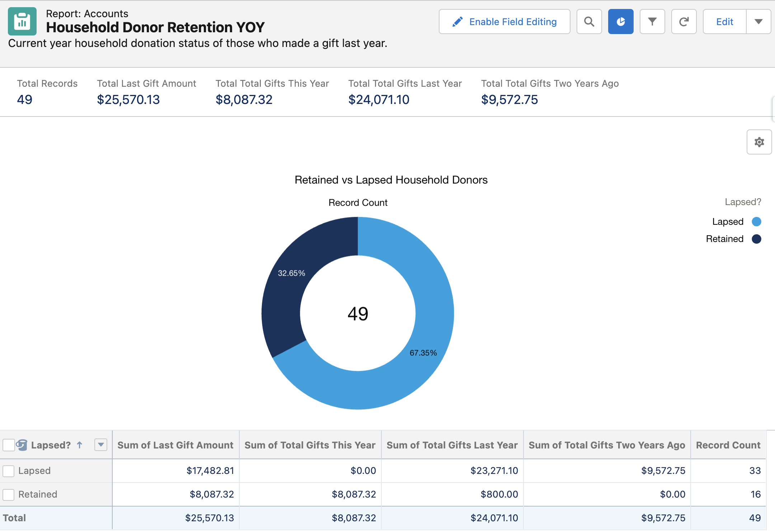
Task: Check the Retained row checkbox
Action: pos(9,494)
